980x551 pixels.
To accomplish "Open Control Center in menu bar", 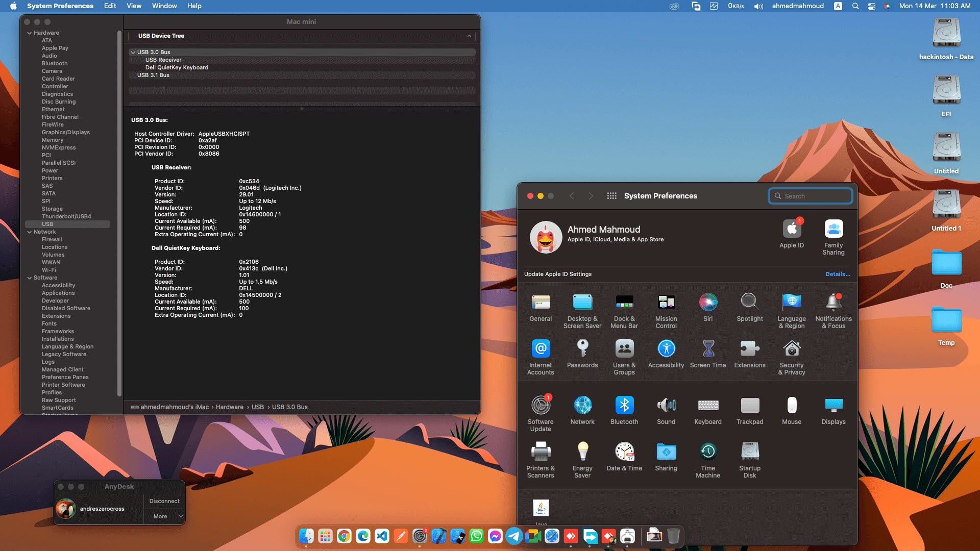I will pos(872,6).
